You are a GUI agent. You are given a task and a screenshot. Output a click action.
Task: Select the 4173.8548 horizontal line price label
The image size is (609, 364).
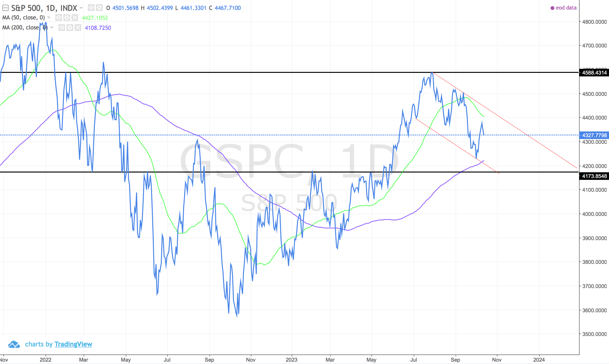point(594,176)
